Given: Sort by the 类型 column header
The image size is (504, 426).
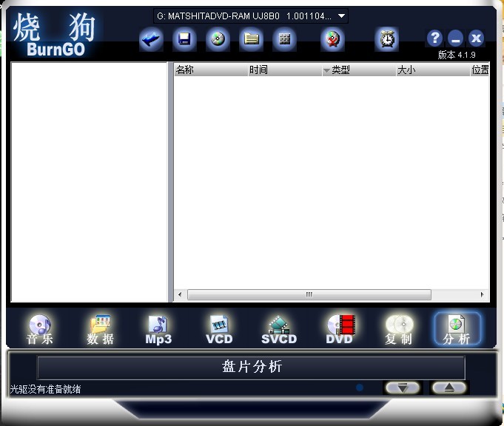Looking at the screenshot, I should [x=359, y=70].
